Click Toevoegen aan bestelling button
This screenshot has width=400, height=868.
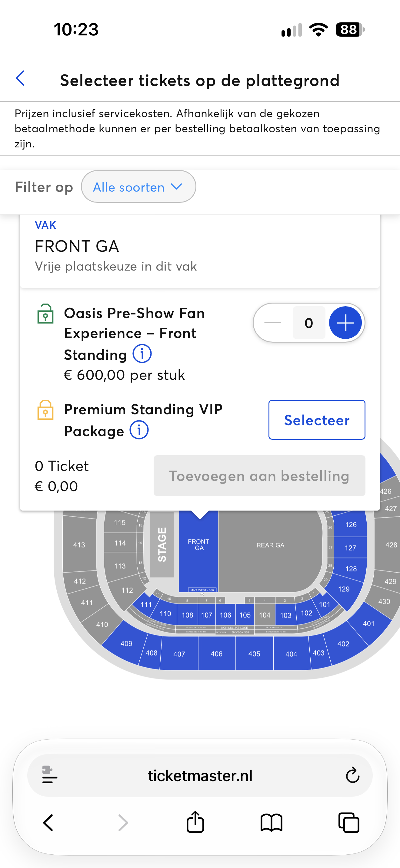[259, 476]
